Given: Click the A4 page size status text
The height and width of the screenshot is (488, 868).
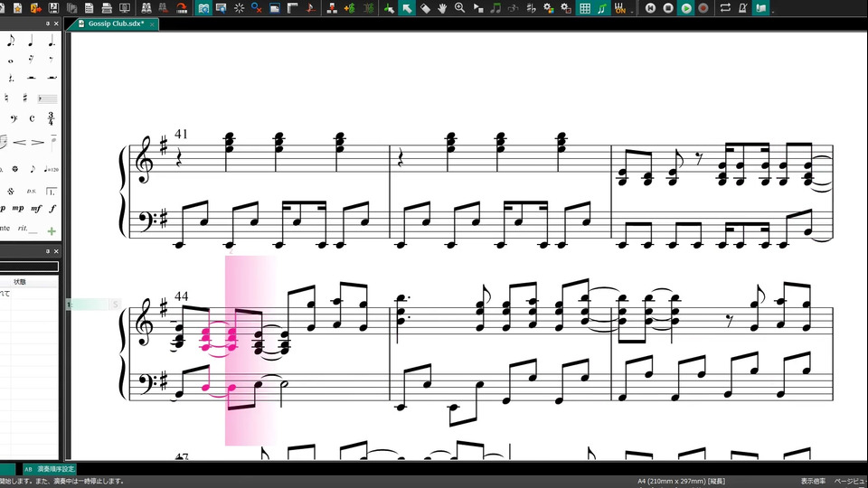Looking at the screenshot, I should tap(681, 482).
